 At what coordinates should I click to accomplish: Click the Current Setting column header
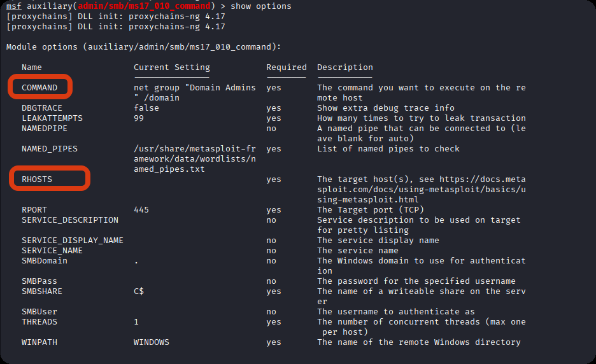171,67
